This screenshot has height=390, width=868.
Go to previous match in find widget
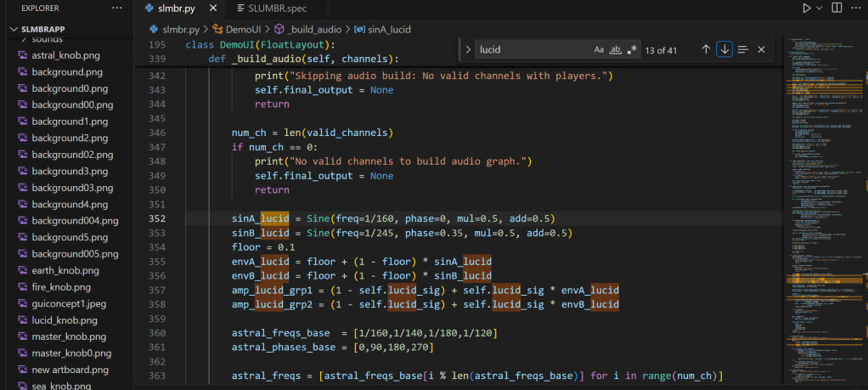[705, 49]
